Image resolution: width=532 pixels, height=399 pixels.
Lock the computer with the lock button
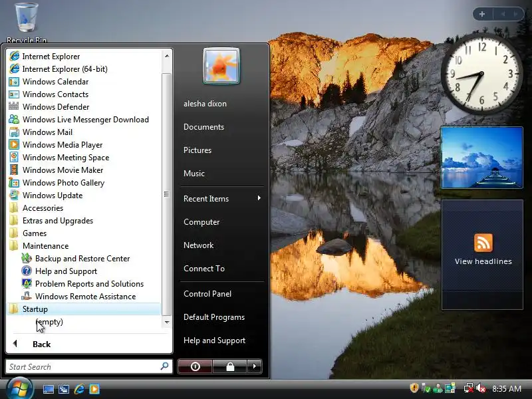(x=230, y=366)
